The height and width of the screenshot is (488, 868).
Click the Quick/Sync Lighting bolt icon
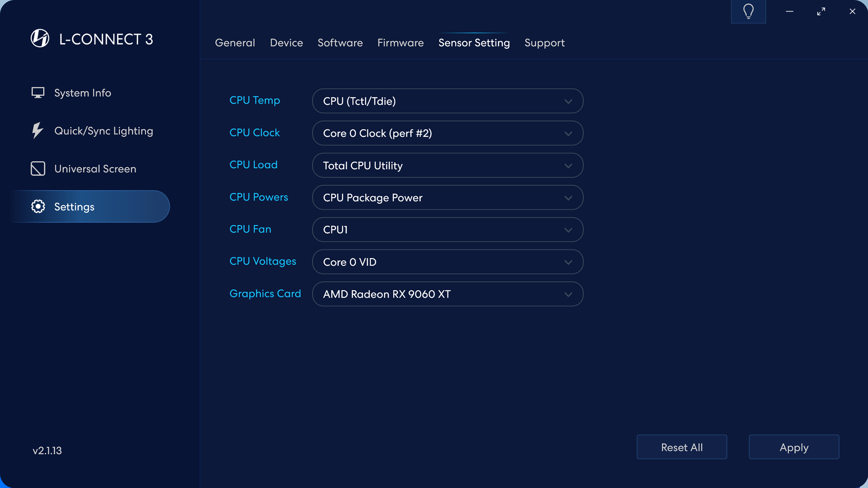pyautogui.click(x=37, y=131)
